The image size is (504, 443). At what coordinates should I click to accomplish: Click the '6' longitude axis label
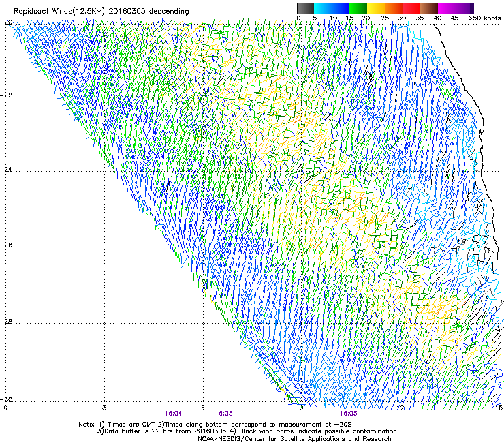pos(203,408)
